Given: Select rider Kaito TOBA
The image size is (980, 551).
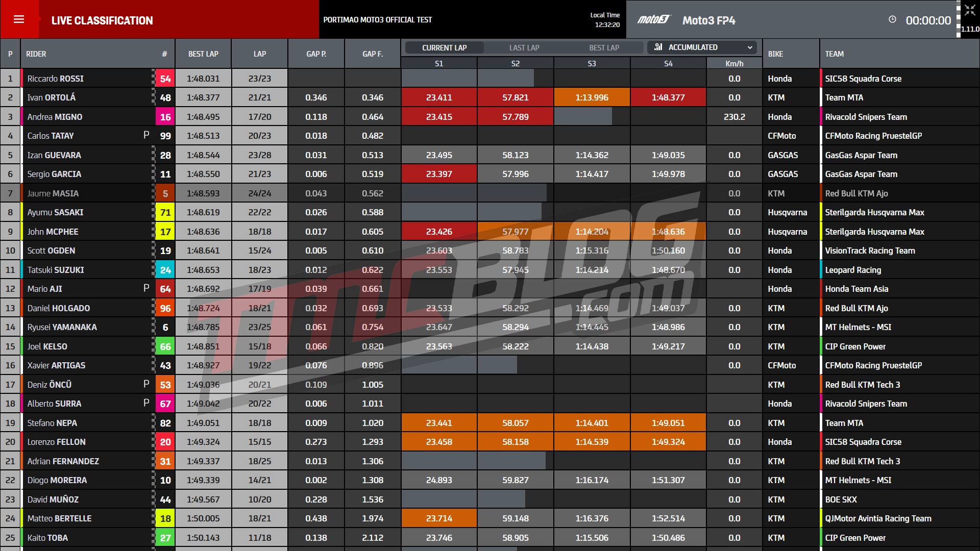Looking at the screenshot, I should coord(47,538).
